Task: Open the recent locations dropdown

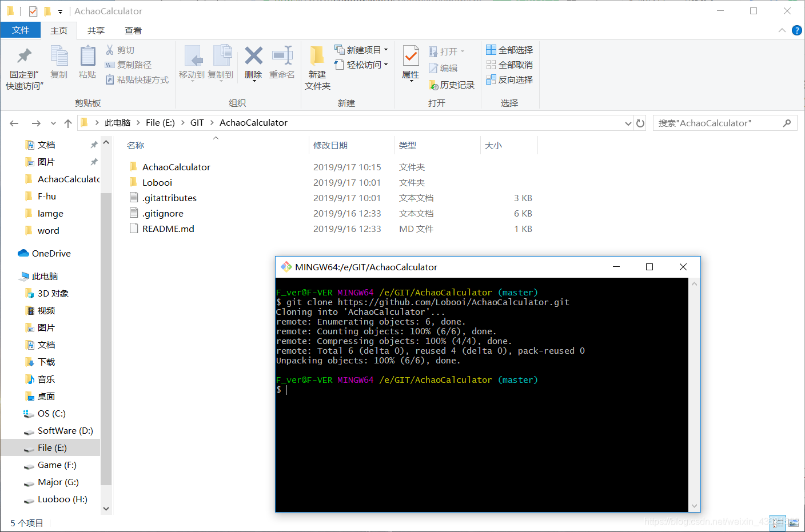Action: click(x=53, y=123)
